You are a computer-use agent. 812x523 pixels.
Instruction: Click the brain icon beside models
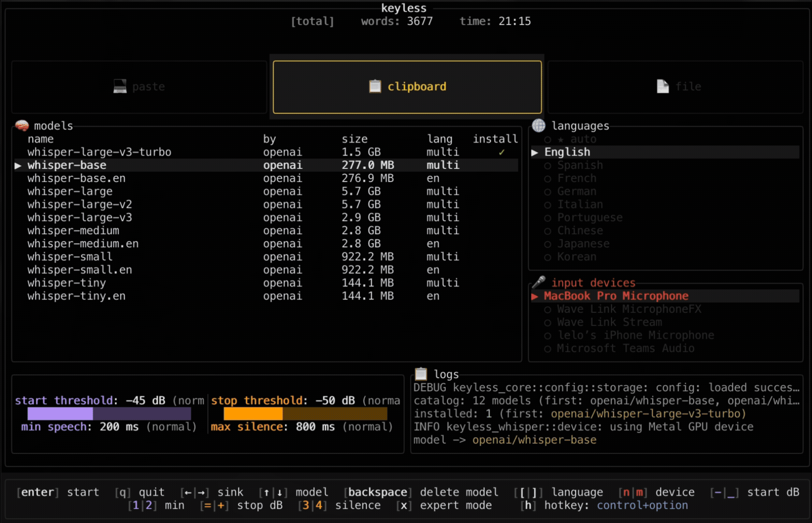22,125
